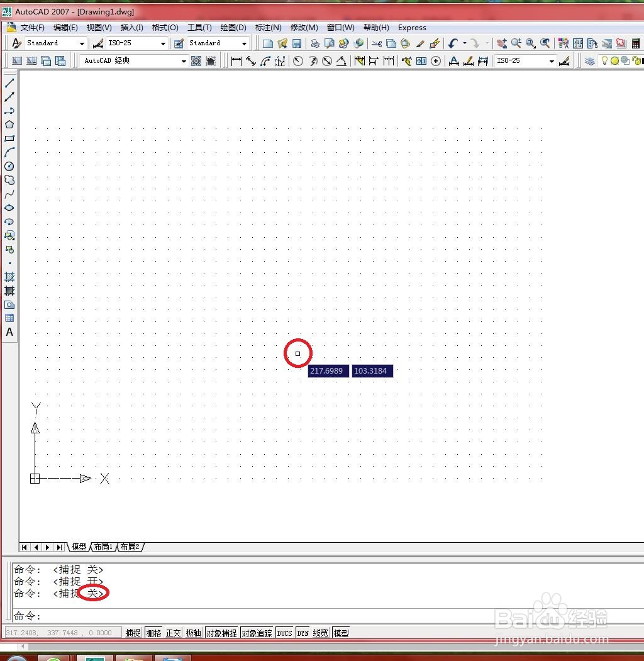Image resolution: width=644 pixels, height=661 pixels.
Task: Select the Hatch tool
Action: click(9, 277)
